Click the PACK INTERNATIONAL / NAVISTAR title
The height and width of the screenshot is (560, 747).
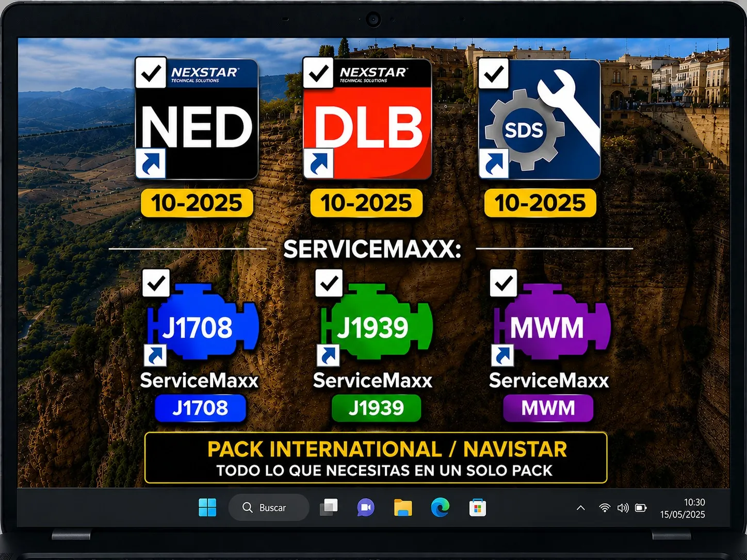(387, 449)
